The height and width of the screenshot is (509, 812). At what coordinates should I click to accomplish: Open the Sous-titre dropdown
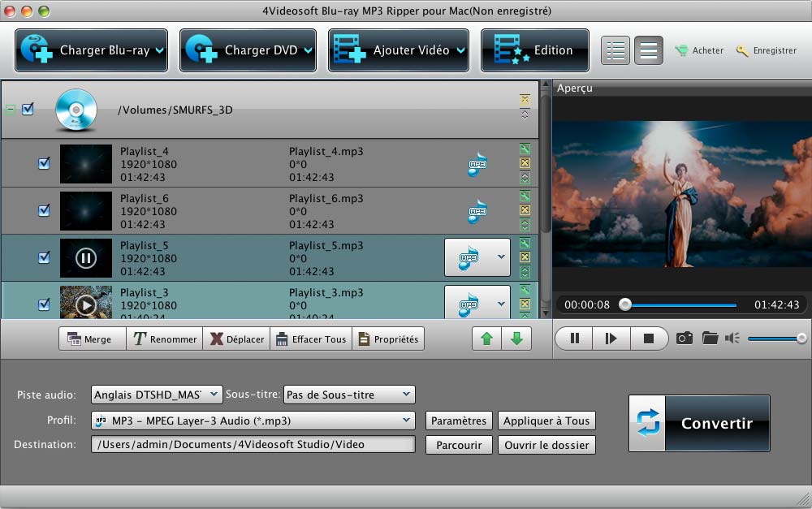click(349, 395)
